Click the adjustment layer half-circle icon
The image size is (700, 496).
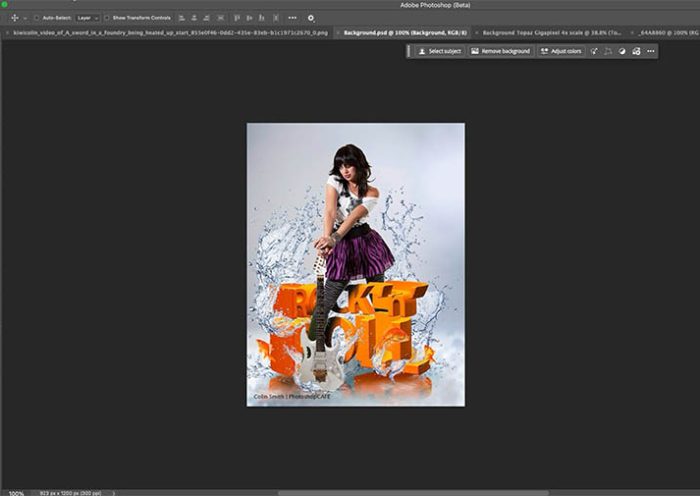[x=621, y=51]
